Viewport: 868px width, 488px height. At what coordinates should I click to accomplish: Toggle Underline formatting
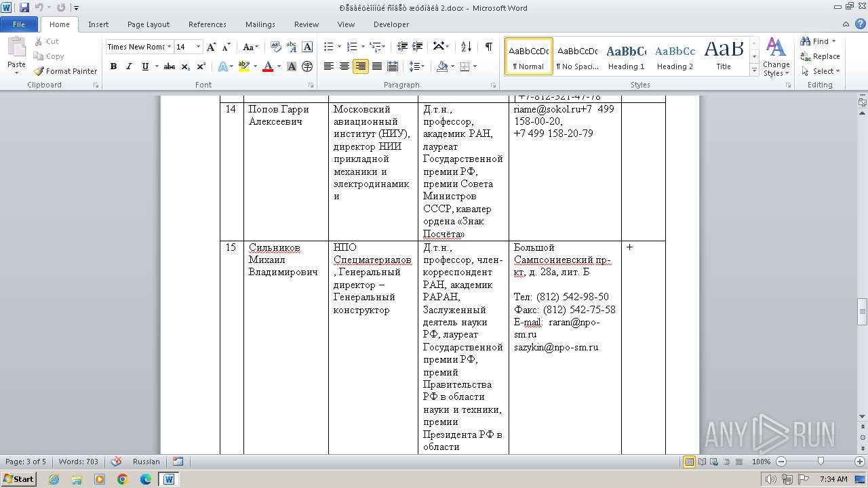coord(145,66)
